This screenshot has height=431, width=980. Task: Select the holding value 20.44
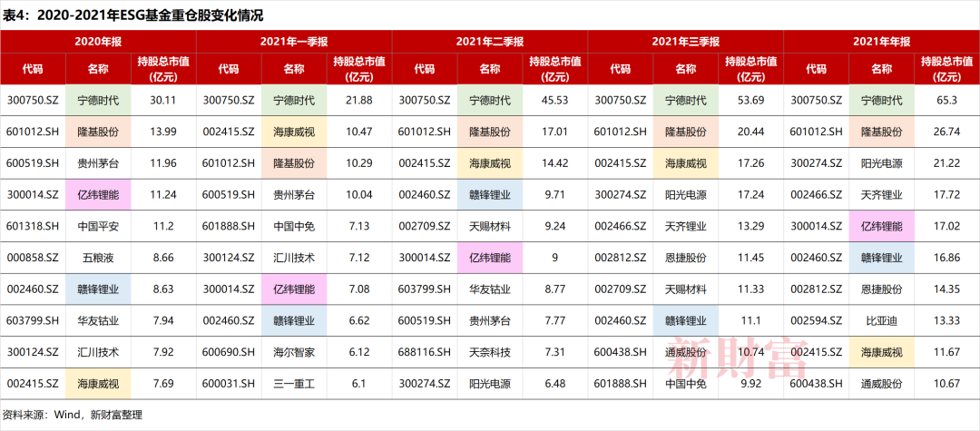tap(751, 132)
